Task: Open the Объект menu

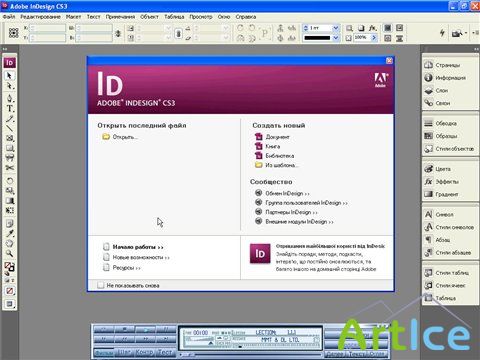Action: (x=149, y=17)
